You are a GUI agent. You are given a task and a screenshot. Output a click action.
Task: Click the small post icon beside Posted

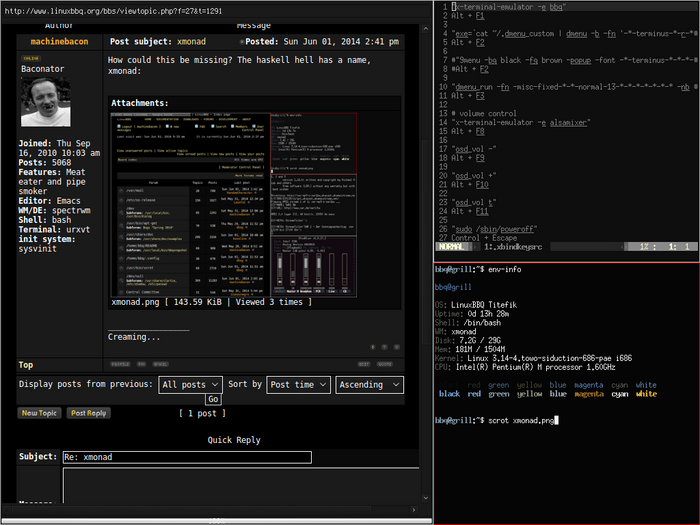pyautogui.click(x=243, y=43)
